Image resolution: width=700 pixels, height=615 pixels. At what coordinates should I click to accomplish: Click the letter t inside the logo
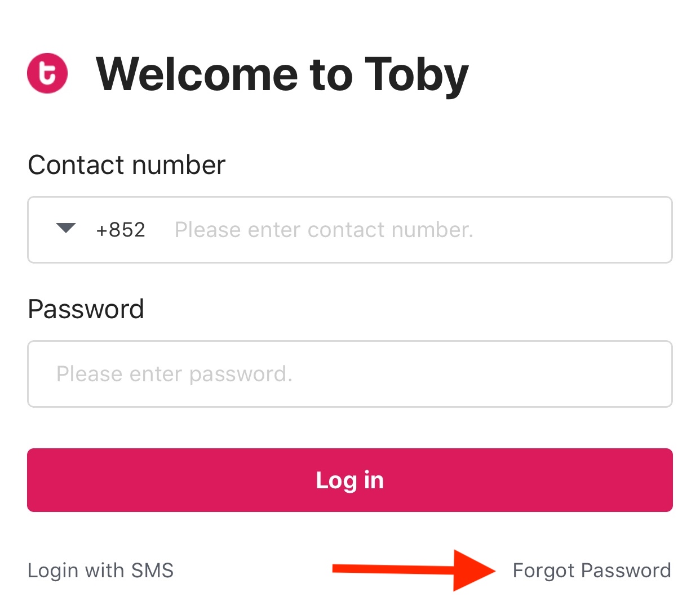(x=48, y=73)
